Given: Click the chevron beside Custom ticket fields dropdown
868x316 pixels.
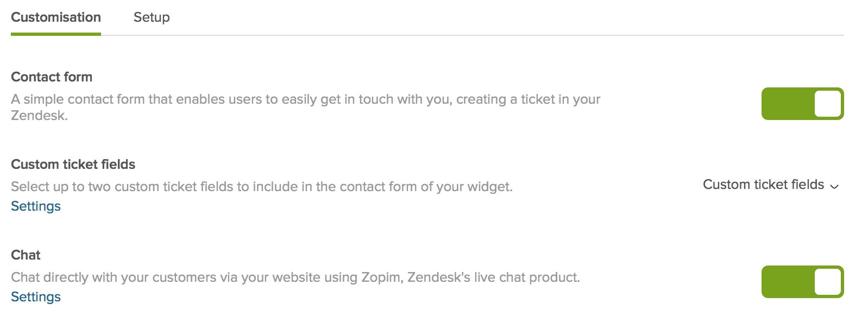Looking at the screenshot, I should (835, 186).
